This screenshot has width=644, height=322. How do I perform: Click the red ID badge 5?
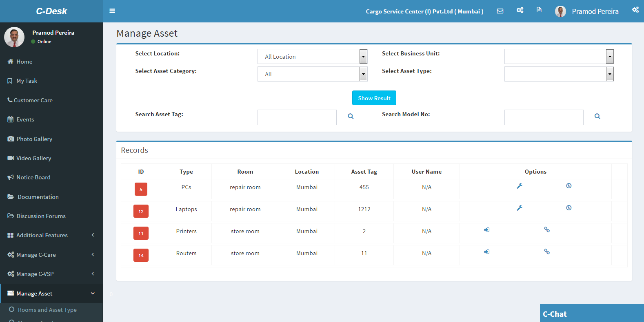pos(141,189)
